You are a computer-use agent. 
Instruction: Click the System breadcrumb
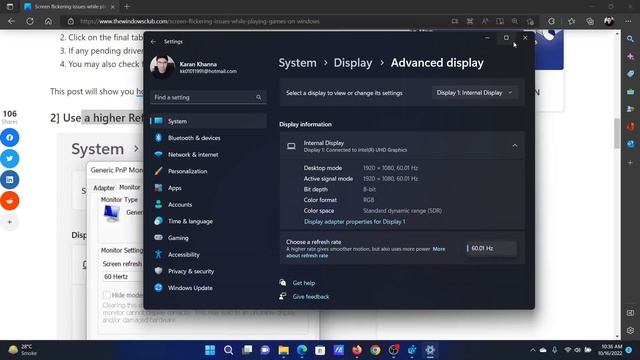298,63
